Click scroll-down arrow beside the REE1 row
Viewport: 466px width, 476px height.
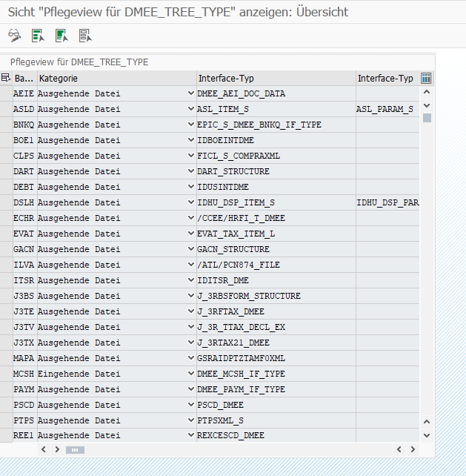(x=427, y=435)
